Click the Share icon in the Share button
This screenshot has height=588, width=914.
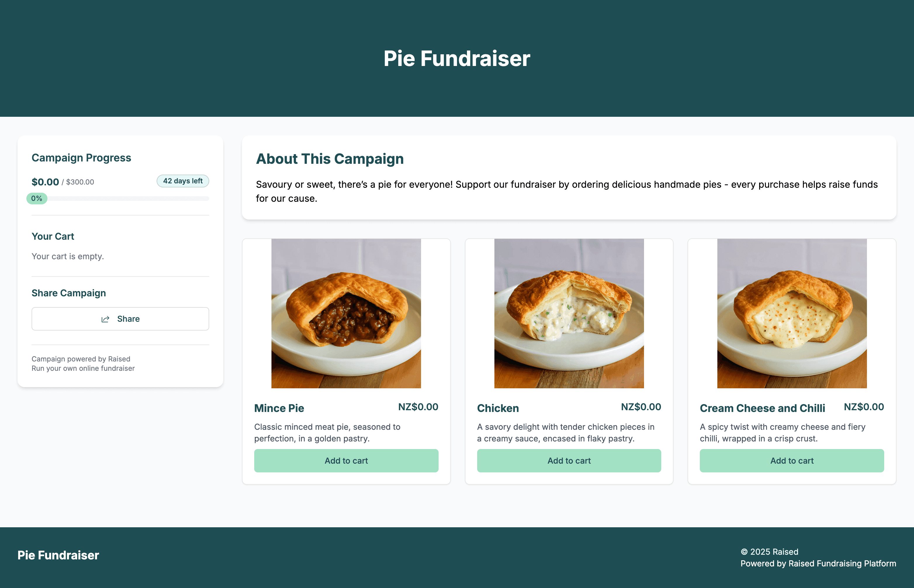[x=106, y=319]
